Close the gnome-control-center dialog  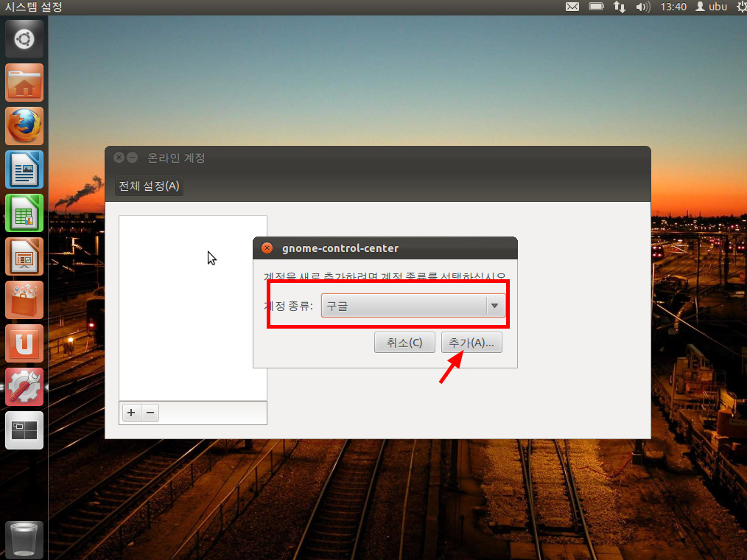coord(267,248)
